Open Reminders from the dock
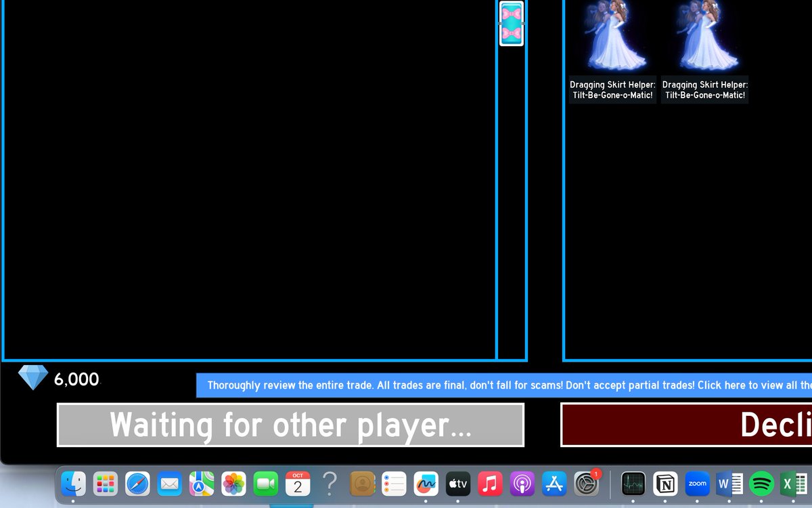The width and height of the screenshot is (812, 508). (x=394, y=484)
